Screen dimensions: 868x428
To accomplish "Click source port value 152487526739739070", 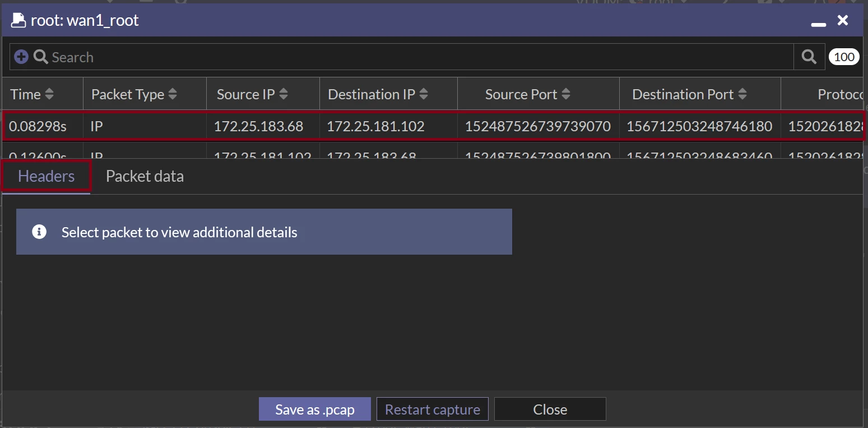I will (538, 126).
